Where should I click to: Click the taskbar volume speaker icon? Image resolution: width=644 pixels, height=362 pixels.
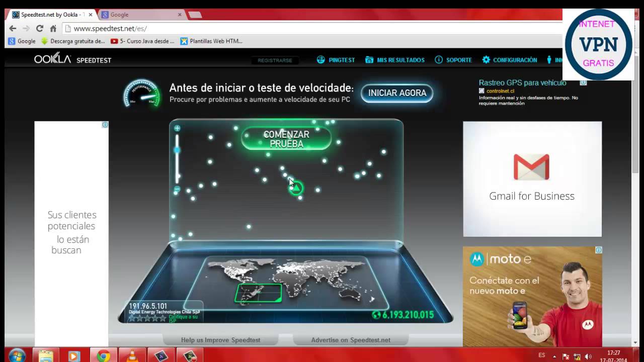coord(588,356)
